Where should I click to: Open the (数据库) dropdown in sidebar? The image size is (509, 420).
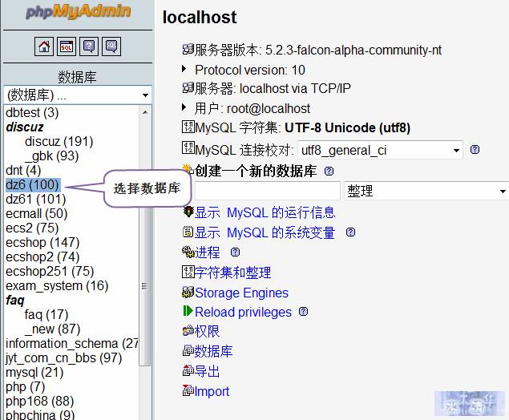(78, 95)
